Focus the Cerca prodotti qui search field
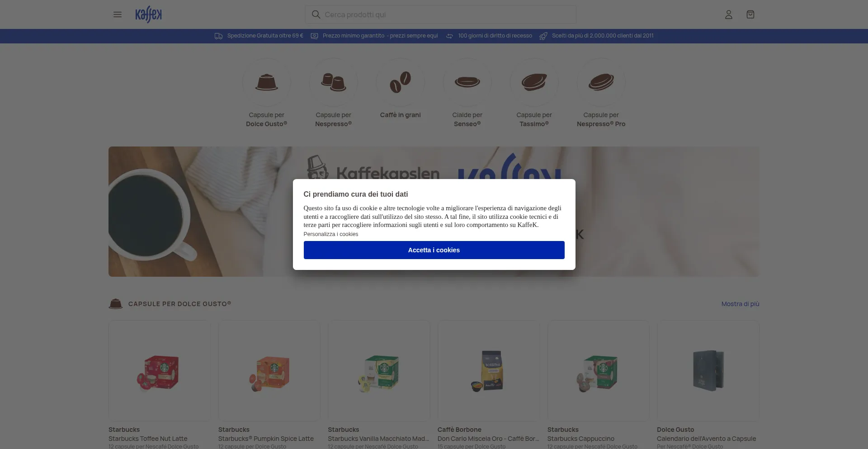Viewport: 868px width, 449px height. click(x=441, y=14)
